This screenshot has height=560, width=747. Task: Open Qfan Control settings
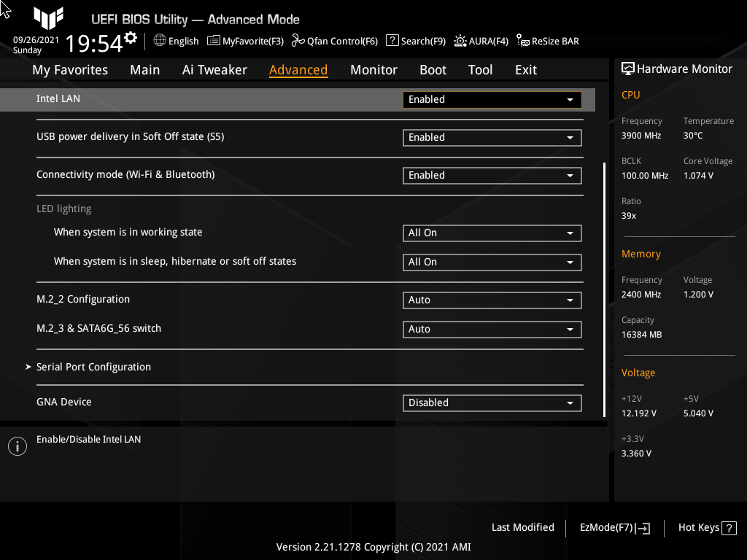point(334,41)
